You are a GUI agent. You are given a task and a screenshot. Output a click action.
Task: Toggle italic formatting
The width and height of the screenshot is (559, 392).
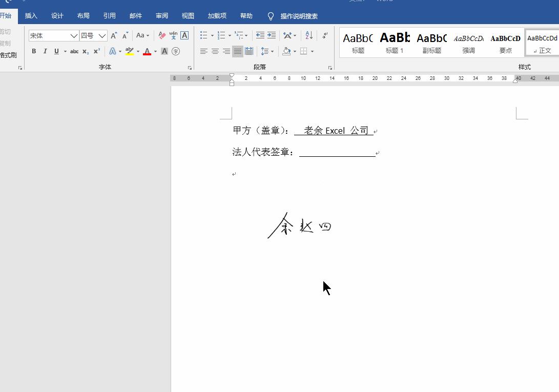pyautogui.click(x=45, y=51)
